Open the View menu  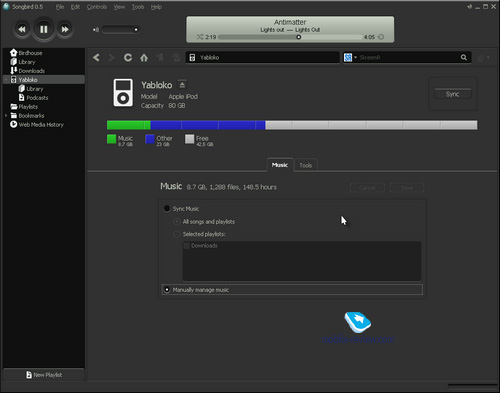click(119, 7)
